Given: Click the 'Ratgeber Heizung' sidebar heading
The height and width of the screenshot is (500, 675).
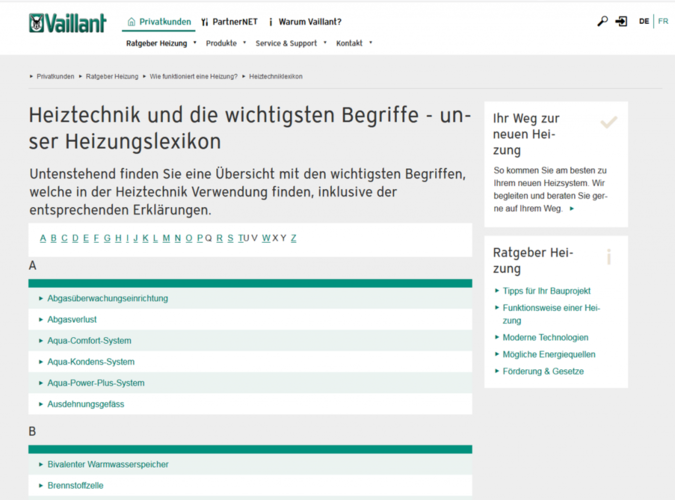Looking at the screenshot, I should tap(533, 260).
